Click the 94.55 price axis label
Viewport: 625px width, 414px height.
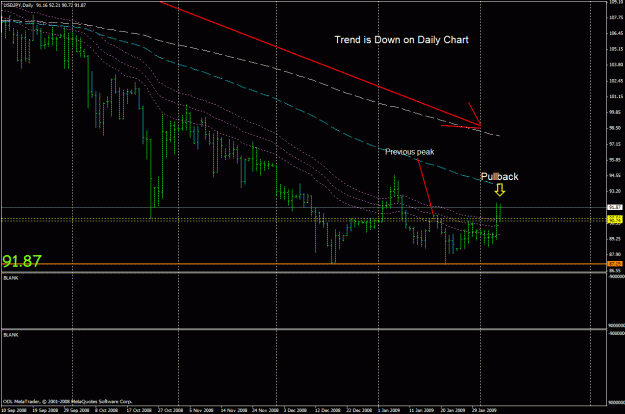tap(615, 175)
